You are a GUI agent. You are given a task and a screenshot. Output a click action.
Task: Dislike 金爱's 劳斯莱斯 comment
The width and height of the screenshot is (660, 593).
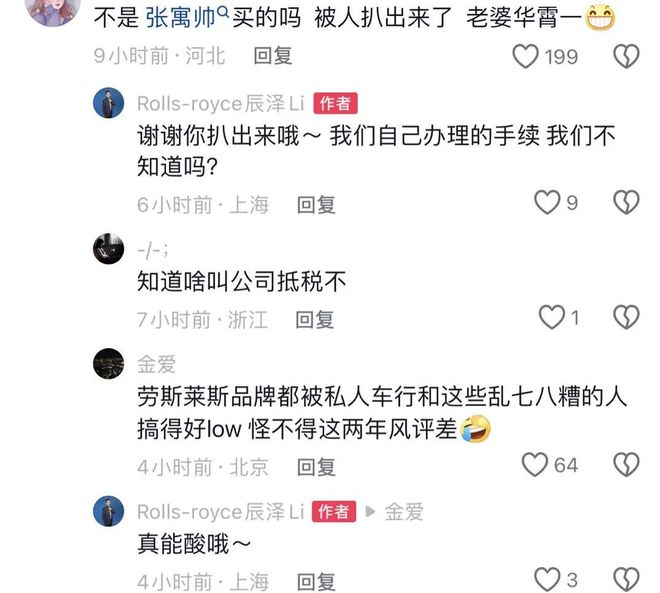626,465
